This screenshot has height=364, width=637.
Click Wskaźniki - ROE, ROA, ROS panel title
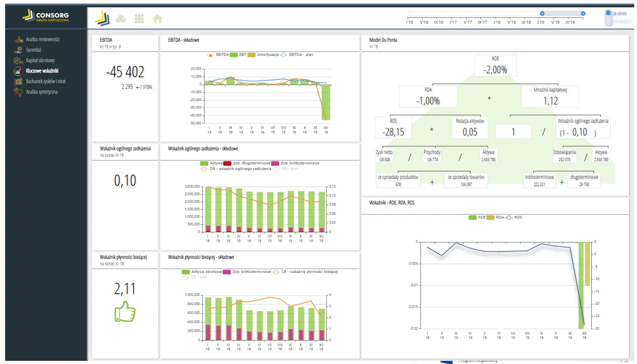tap(392, 203)
